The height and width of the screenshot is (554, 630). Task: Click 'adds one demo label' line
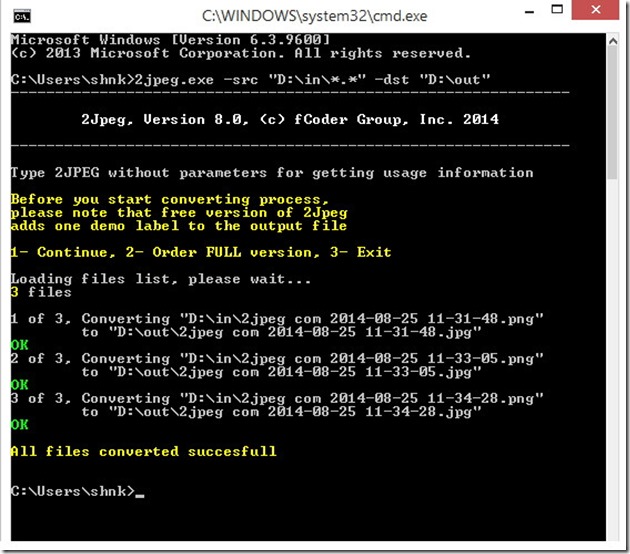(x=178, y=226)
